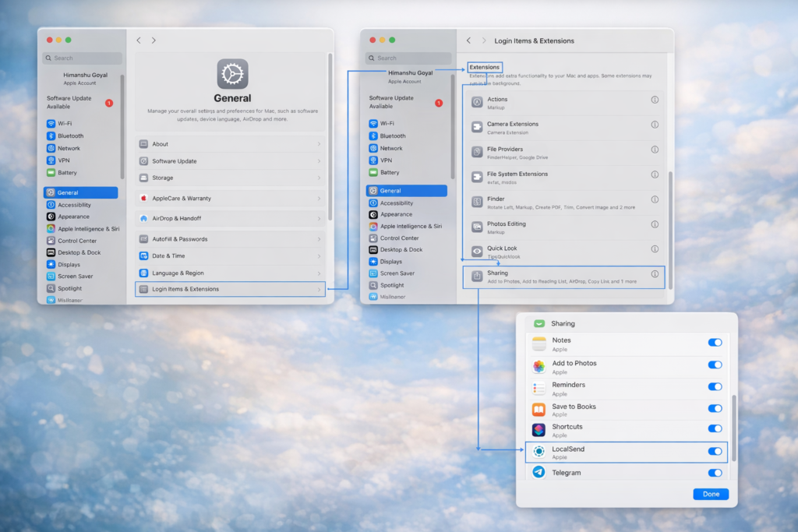Click the Telegram icon in Sharing list
The height and width of the screenshot is (532, 798).
[538, 473]
